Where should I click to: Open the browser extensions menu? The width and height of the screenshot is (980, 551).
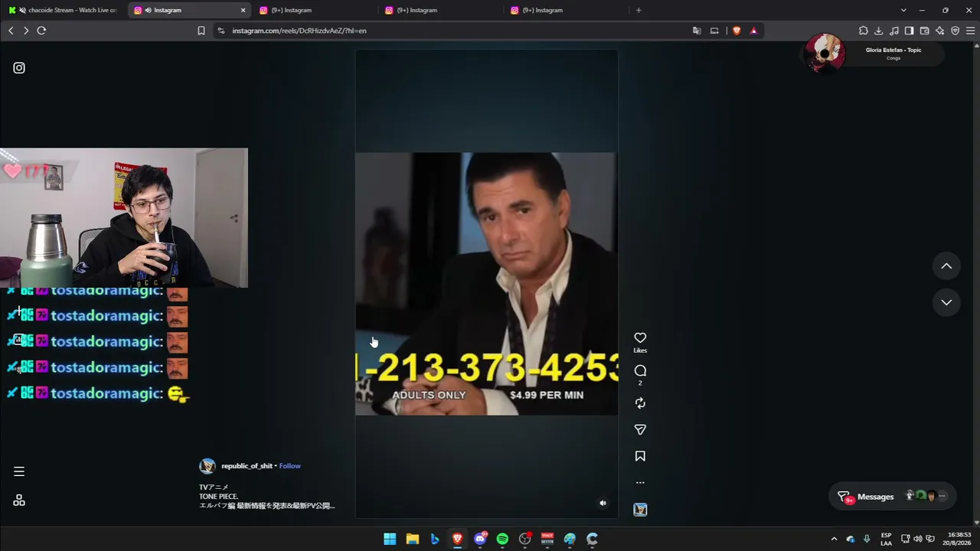(864, 31)
